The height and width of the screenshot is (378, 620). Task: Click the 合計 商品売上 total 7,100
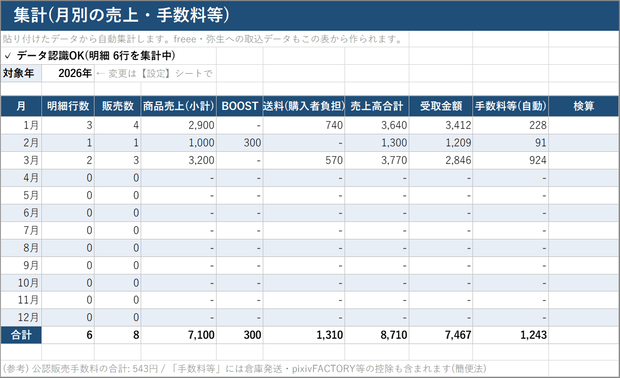click(201, 335)
